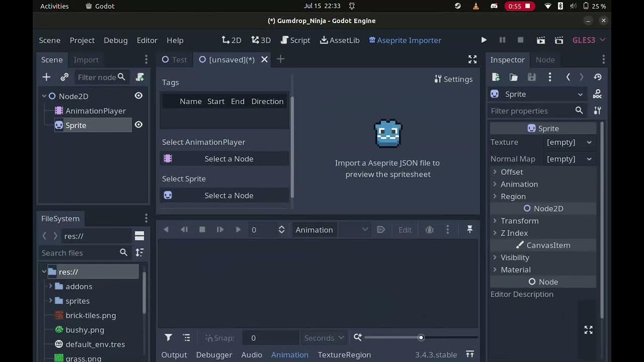644x362 pixels.
Task: Open Inspector extra resource options
Action: click(x=550, y=77)
